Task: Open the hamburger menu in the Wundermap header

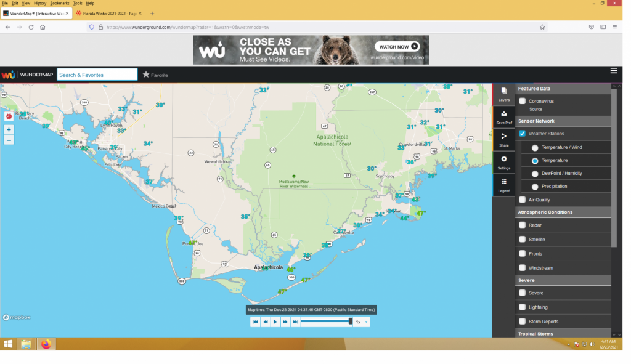Action: coord(614,71)
